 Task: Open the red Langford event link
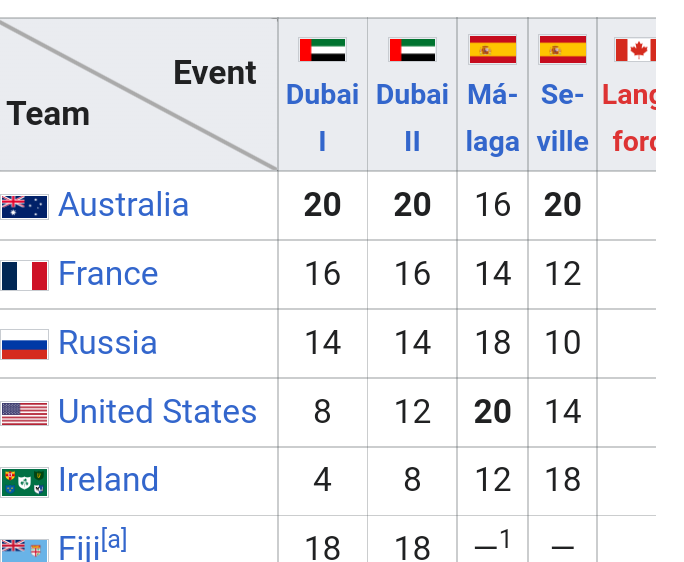coord(629,118)
